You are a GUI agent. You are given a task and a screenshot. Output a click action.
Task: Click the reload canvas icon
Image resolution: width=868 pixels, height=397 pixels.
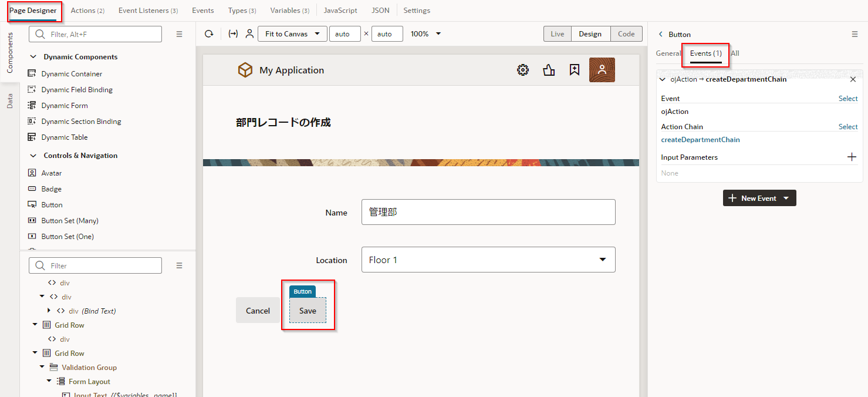209,34
